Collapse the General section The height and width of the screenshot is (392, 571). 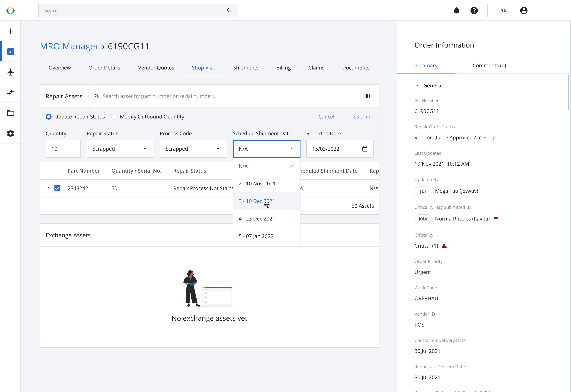click(x=417, y=86)
